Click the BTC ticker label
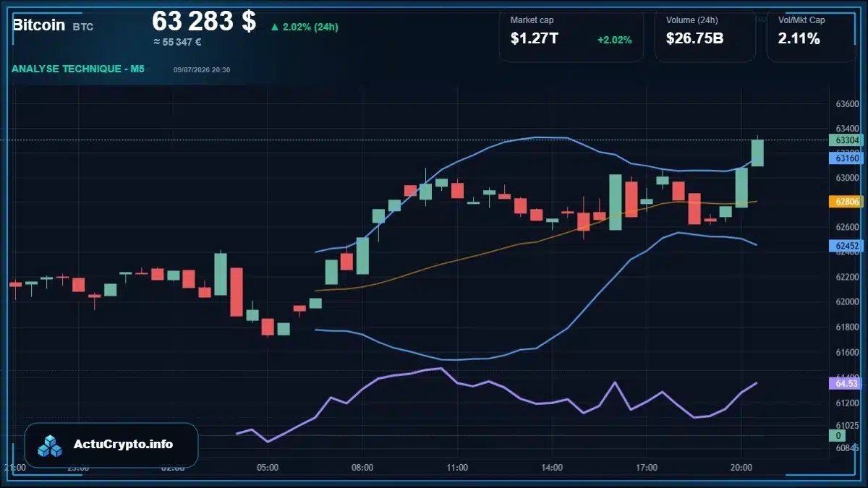The image size is (868, 488). point(83,27)
